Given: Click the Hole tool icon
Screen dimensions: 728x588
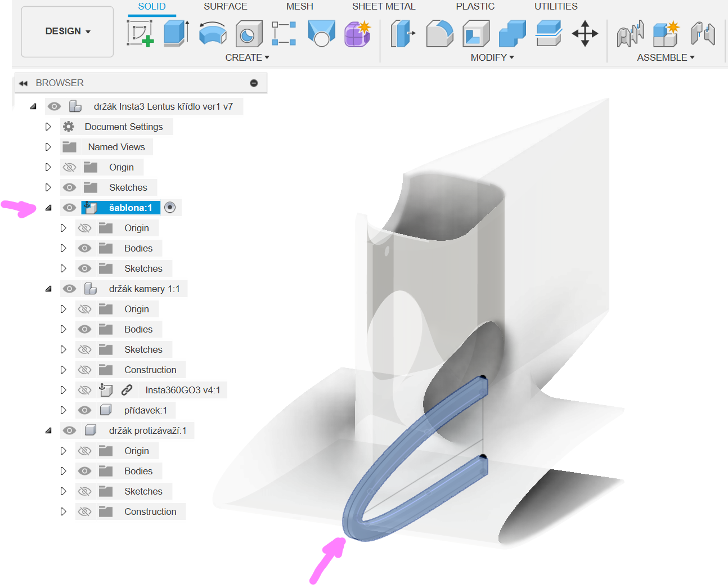Looking at the screenshot, I should (249, 34).
